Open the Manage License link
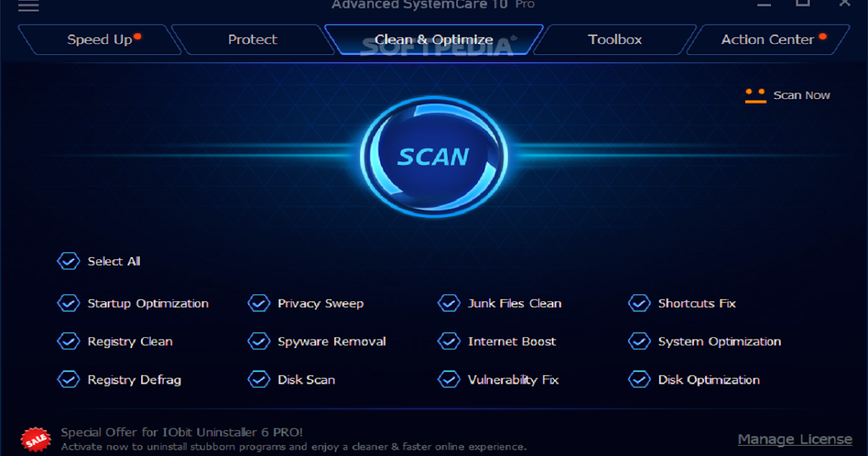 point(795,439)
